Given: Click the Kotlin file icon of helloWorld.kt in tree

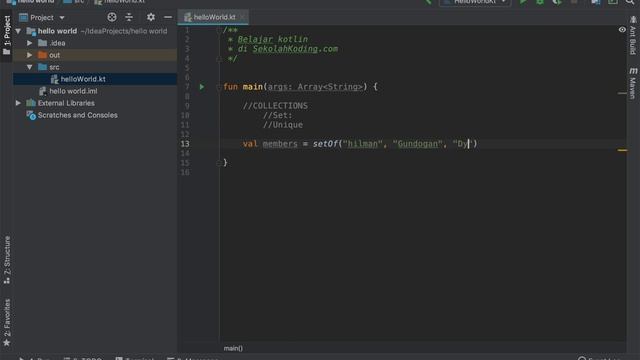Looking at the screenshot, I should tap(55, 79).
